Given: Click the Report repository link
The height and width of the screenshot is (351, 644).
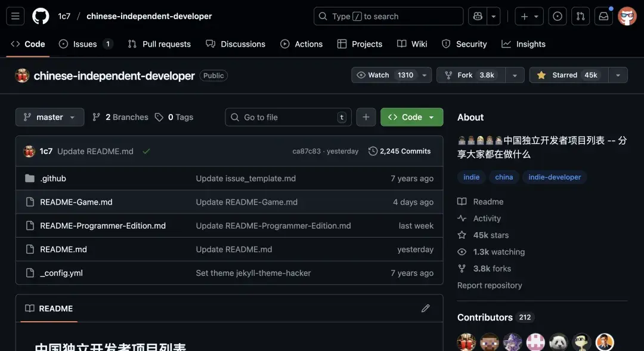Looking at the screenshot, I should [x=490, y=285].
